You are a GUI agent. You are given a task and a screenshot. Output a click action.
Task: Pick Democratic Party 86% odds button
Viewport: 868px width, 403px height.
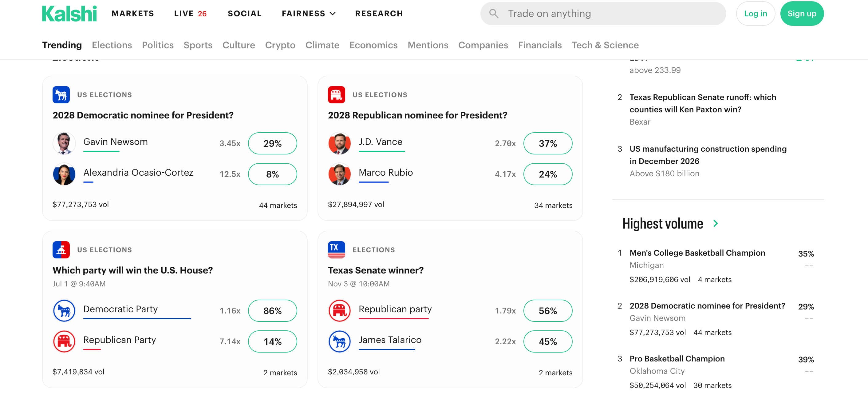pyautogui.click(x=272, y=311)
